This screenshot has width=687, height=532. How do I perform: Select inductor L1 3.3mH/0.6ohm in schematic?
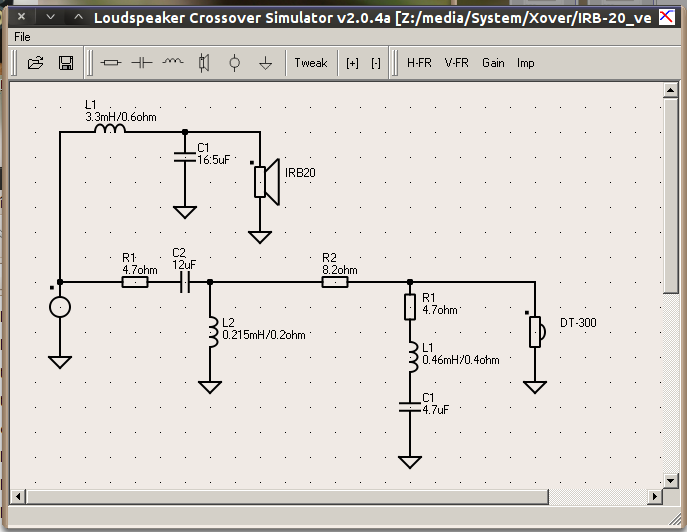pyautogui.click(x=110, y=128)
